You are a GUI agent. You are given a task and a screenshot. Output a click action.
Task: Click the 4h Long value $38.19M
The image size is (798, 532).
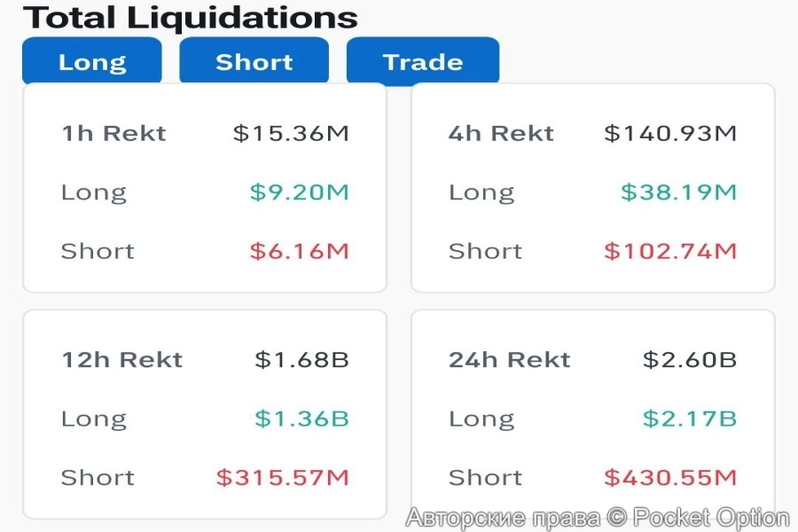coord(678,192)
